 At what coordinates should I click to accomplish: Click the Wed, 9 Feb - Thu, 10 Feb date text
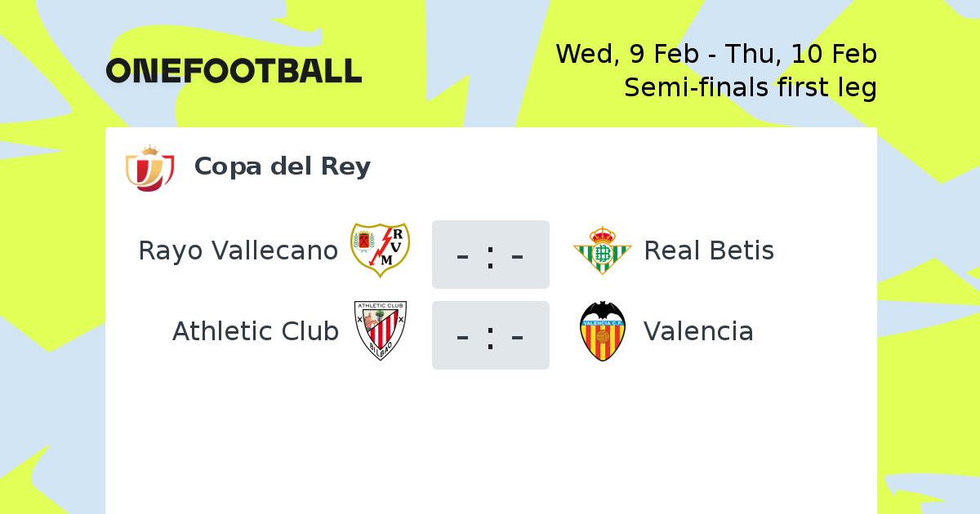point(716,54)
